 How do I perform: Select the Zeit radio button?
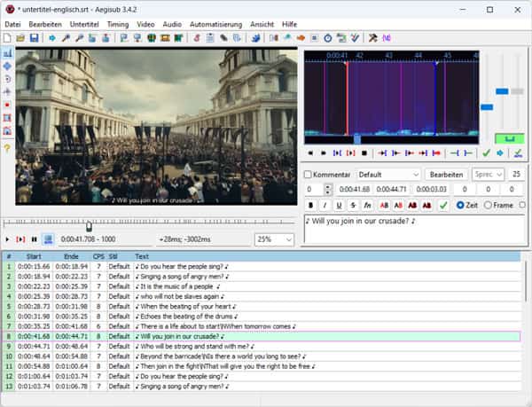461,205
